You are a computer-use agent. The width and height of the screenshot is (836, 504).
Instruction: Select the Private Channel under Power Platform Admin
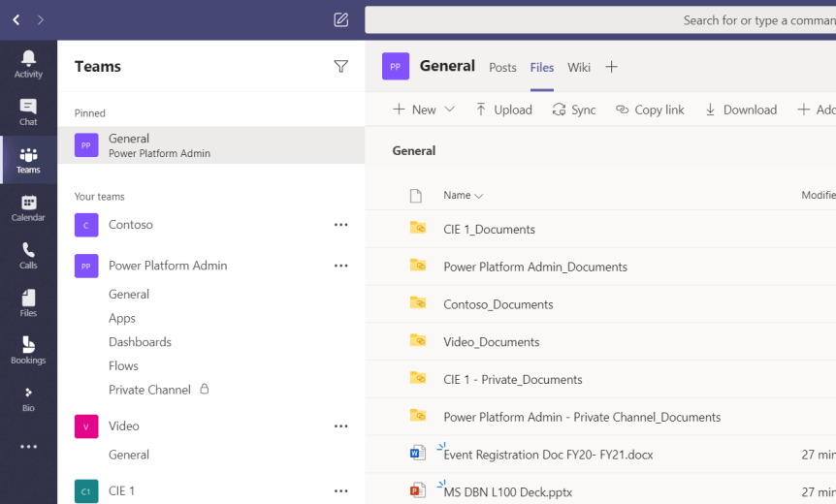pos(149,390)
